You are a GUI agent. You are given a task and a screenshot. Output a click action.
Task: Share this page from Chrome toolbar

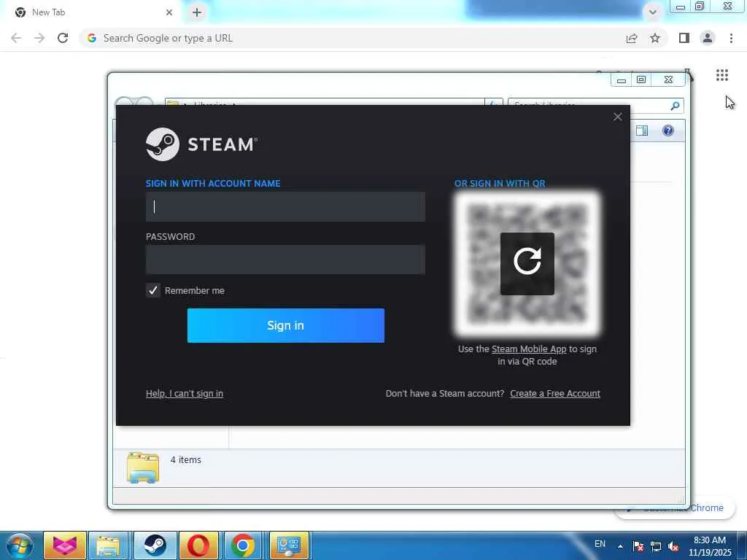click(632, 38)
